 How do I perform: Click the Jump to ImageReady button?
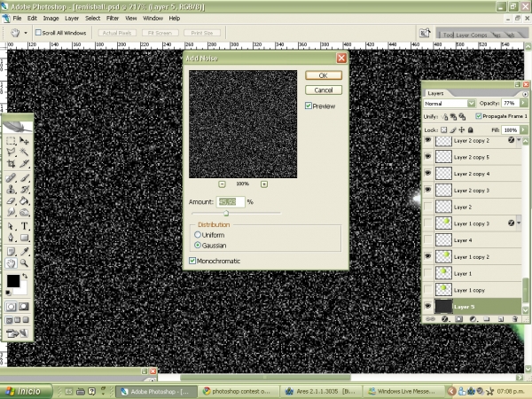[17, 333]
